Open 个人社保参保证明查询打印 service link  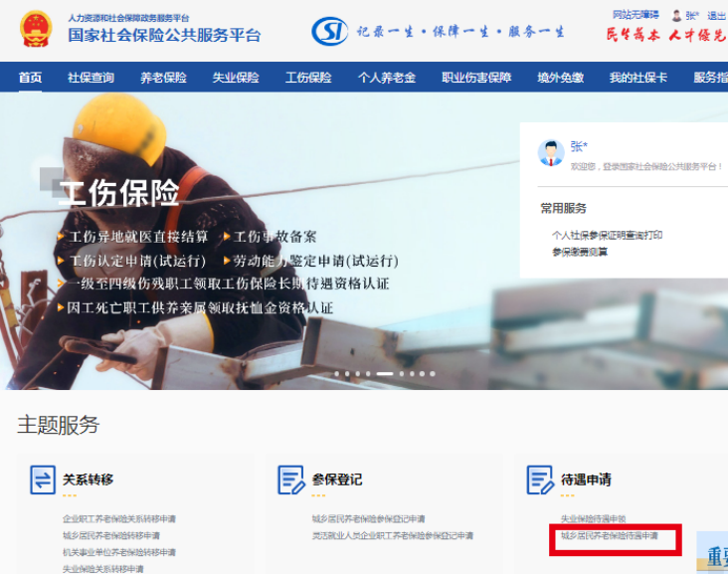click(607, 236)
